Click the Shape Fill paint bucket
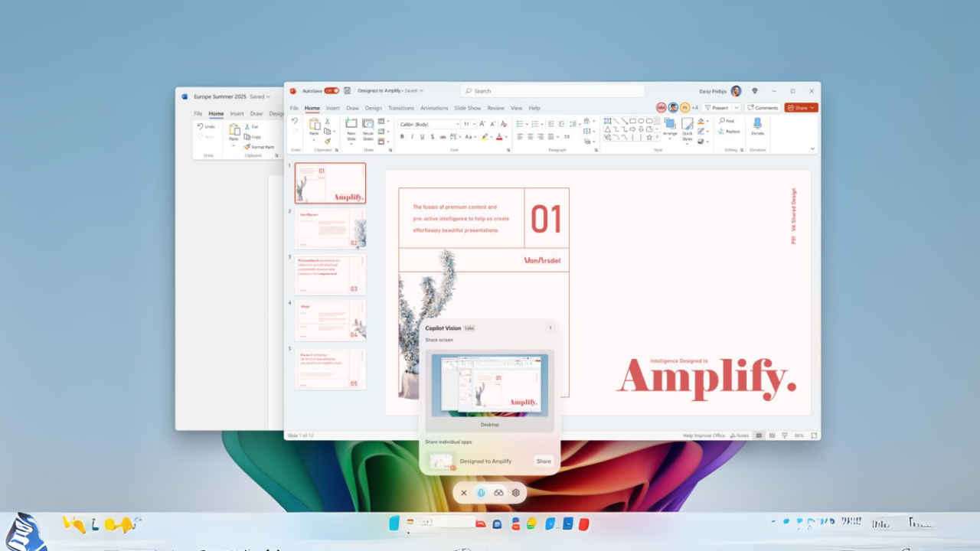 tap(701, 121)
